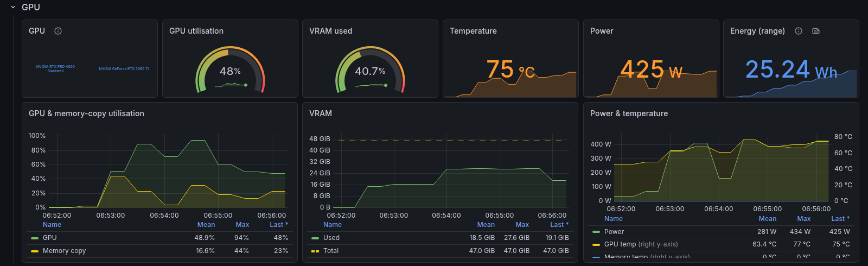This screenshot has height=266, width=868.
Task: Toggle GPU series in utilisation legend
Action: click(x=50, y=238)
